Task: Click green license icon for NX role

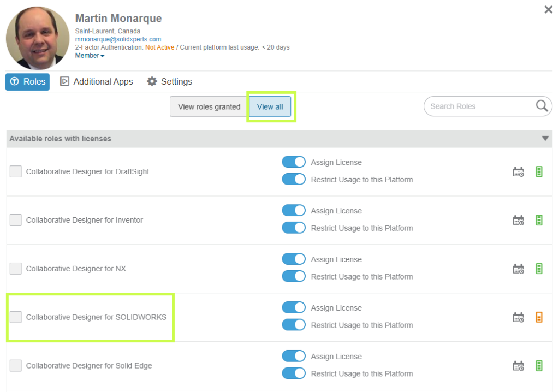Action: 539,269
